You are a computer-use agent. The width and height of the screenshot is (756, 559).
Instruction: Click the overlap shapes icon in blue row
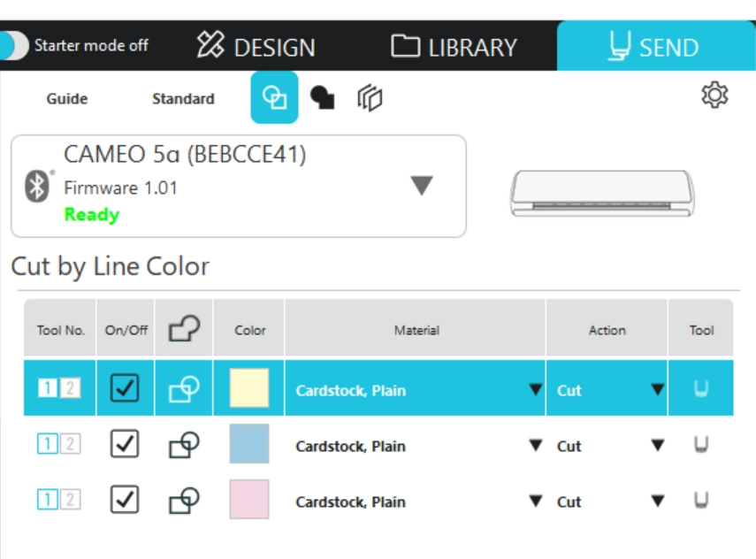(183, 446)
